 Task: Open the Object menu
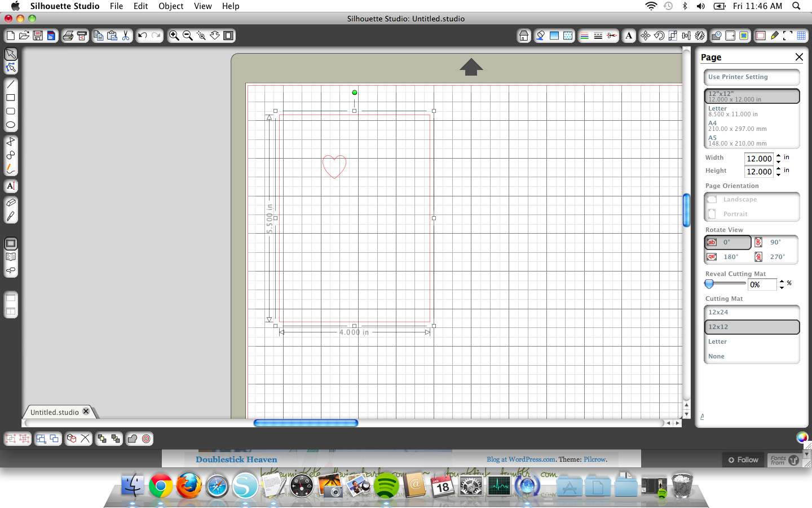[x=170, y=6]
